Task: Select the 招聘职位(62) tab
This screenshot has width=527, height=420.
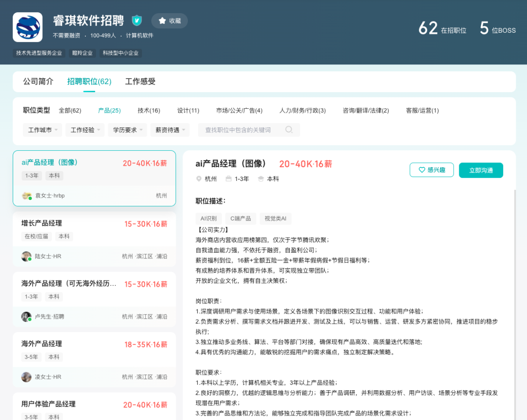Action: [89, 81]
